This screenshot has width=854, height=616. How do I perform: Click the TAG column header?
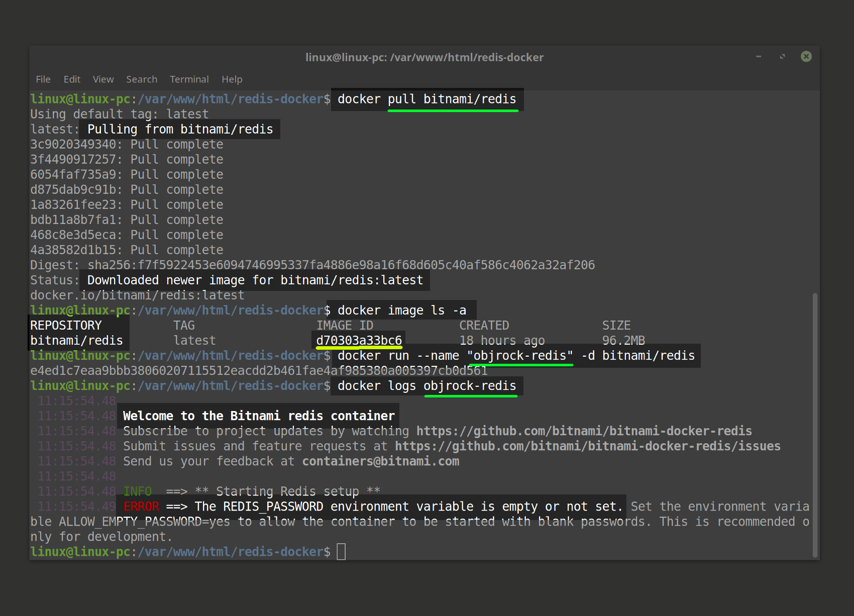click(184, 325)
